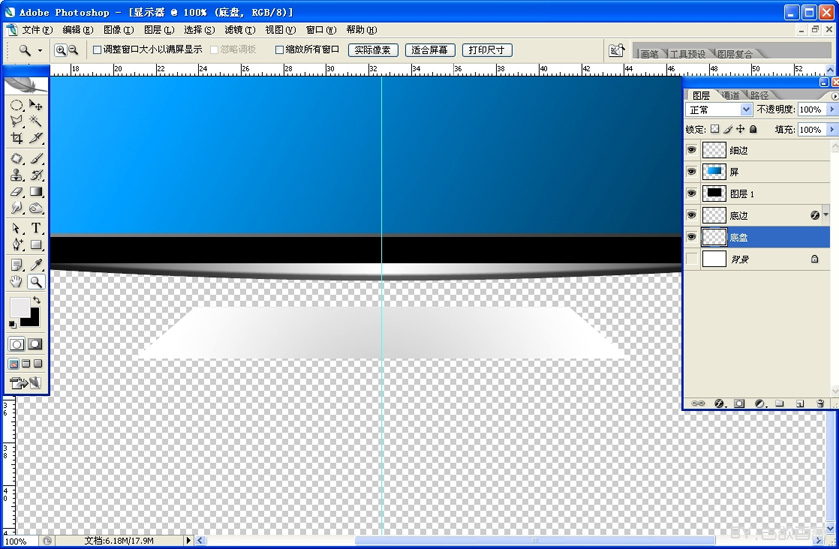Open the 图像 menu
This screenshot has height=549, width=839.
[118, 30]
